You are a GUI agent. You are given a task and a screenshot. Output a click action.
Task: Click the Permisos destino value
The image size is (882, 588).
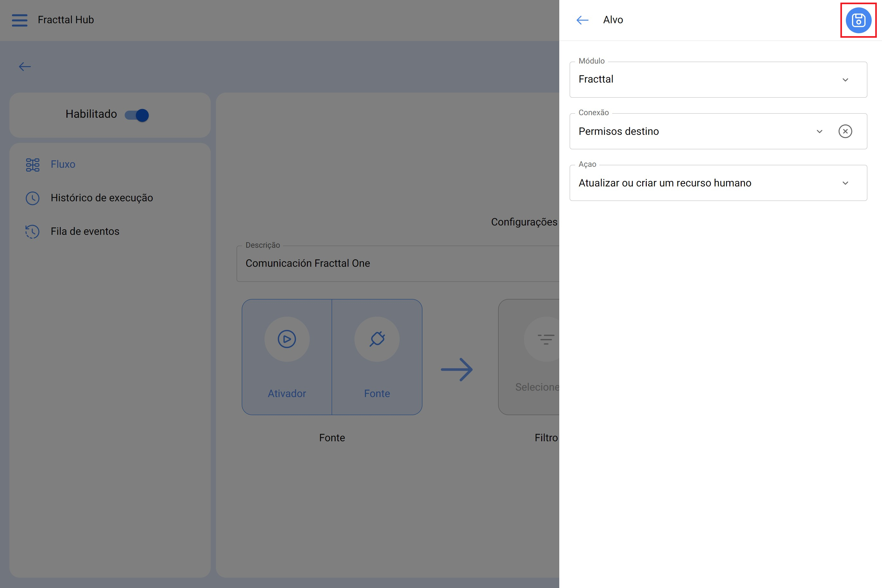coord(618,131)
